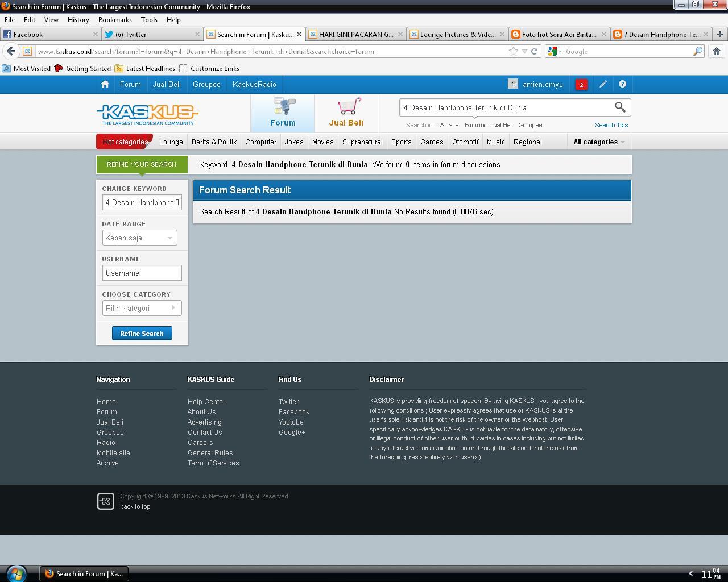Click the Username input field
Viewport: 728px width, 582px height.
[142, 273]
